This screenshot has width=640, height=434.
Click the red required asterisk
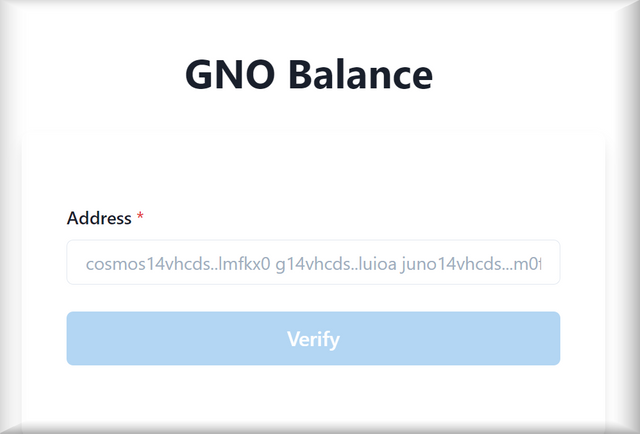pos(140,217)
